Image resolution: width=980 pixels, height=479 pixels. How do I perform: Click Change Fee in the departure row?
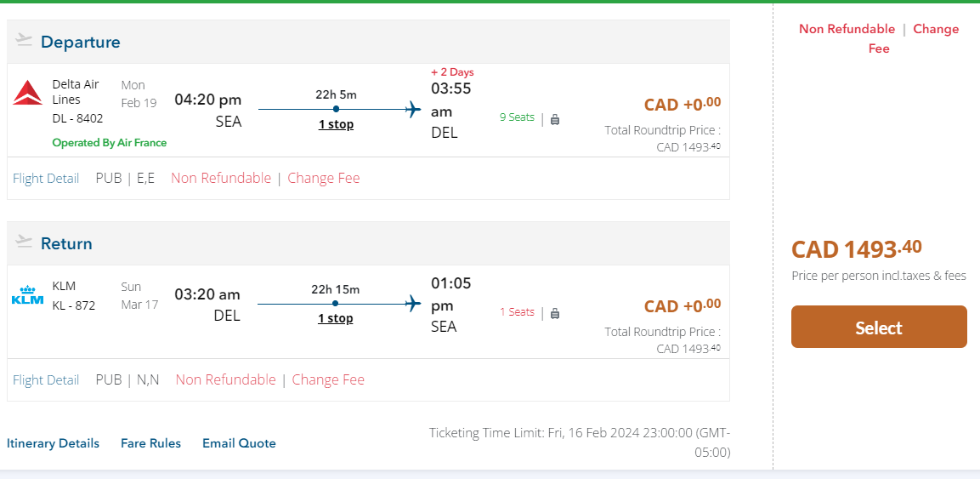click(x=324, y=178)
